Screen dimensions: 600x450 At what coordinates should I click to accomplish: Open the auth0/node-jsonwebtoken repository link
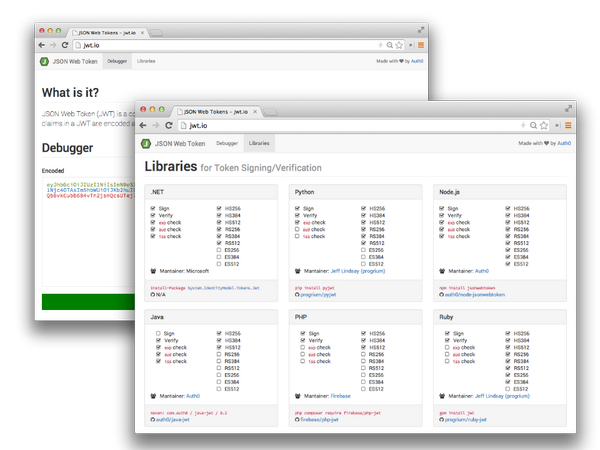(x=475, y=295)
